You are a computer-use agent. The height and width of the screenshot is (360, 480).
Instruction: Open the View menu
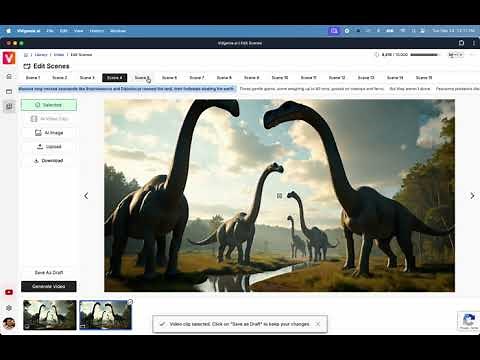[x=79, y=31]
